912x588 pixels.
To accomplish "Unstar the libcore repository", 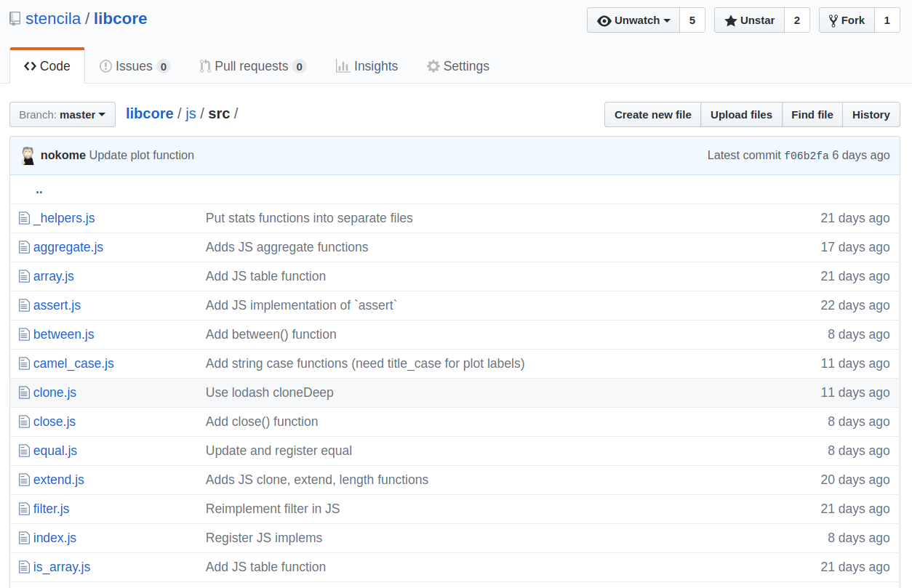I will (749, 20).
